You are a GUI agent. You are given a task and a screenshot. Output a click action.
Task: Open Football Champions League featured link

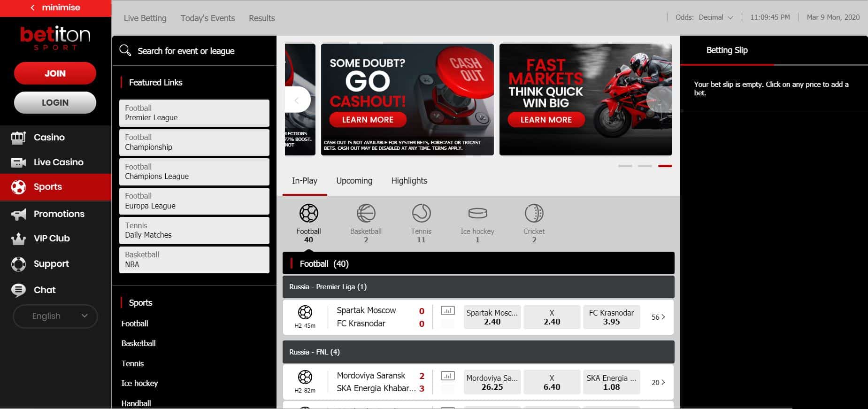pyautogui.click(x=194, y=171)
